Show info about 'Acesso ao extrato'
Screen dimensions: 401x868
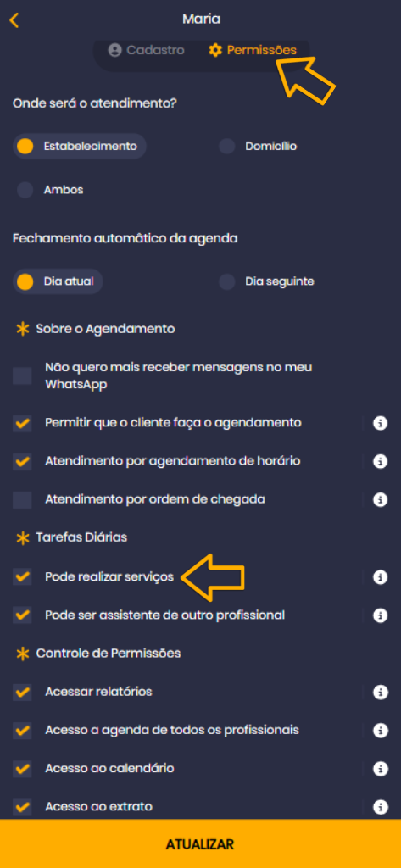tap(380, 807)
